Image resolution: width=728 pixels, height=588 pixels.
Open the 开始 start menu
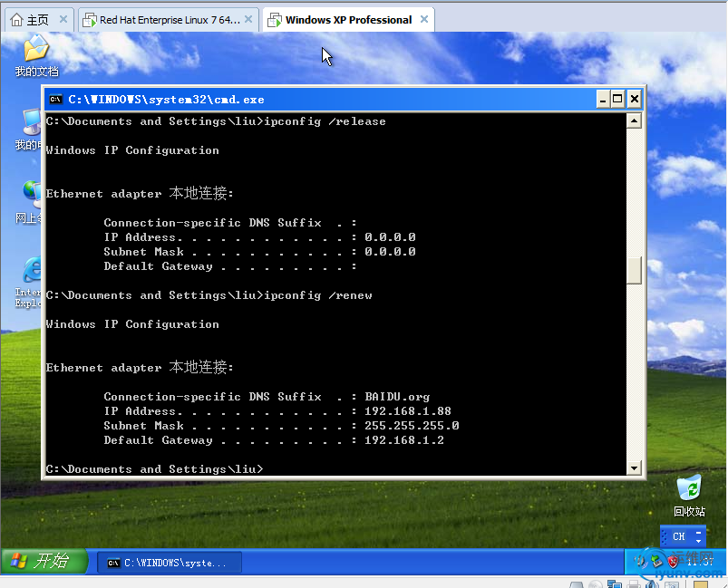pos(44,561)
